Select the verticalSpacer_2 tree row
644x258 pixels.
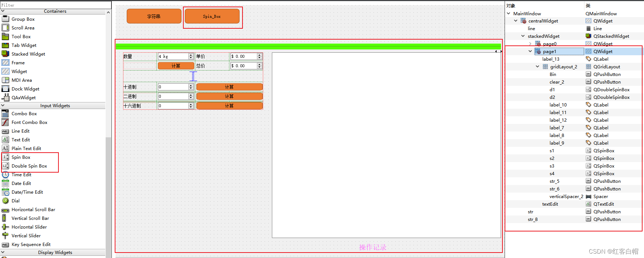(574, 196)
